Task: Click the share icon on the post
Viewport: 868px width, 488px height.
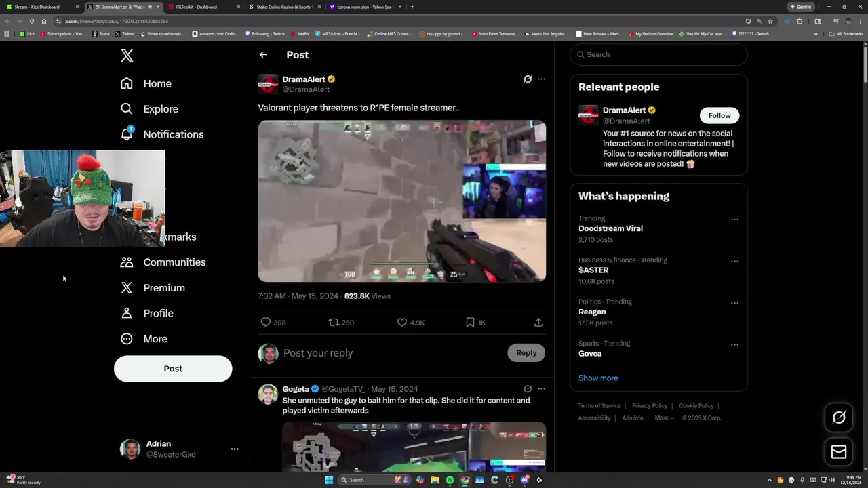Action: [x=538, y=323]
